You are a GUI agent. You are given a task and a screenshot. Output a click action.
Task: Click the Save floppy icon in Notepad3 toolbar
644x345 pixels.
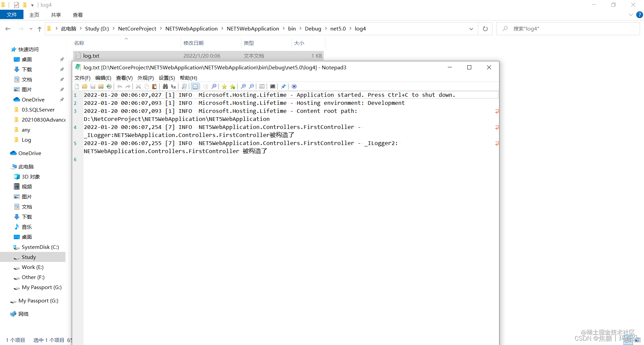tap(93, 86)
